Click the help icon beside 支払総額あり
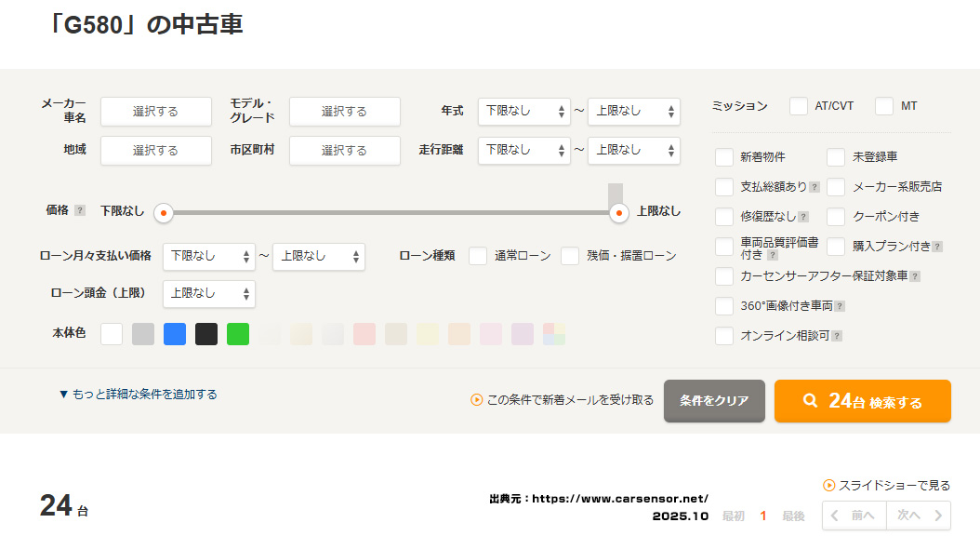 pos(814,187)
